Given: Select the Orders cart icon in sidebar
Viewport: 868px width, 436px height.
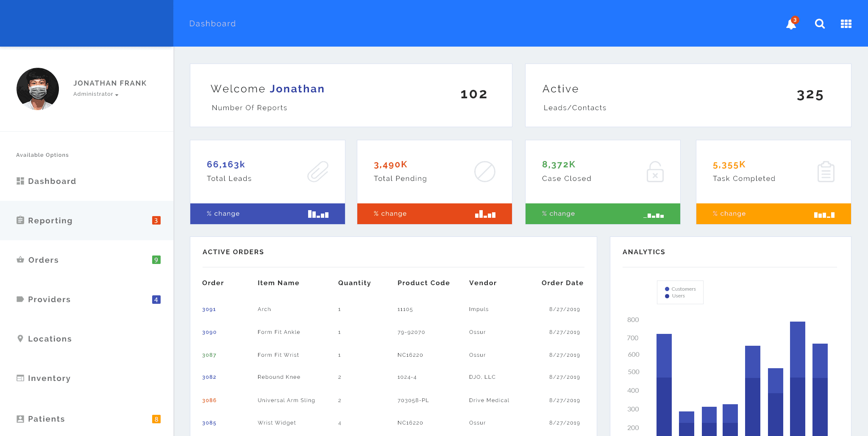Looking at the screenshot, I should tap(20, 260).
